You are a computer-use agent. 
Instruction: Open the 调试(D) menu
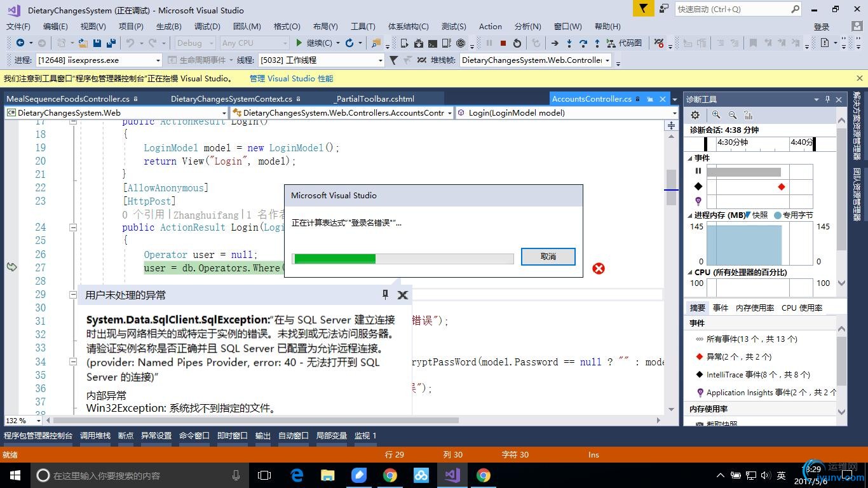(x=207, y=27)
